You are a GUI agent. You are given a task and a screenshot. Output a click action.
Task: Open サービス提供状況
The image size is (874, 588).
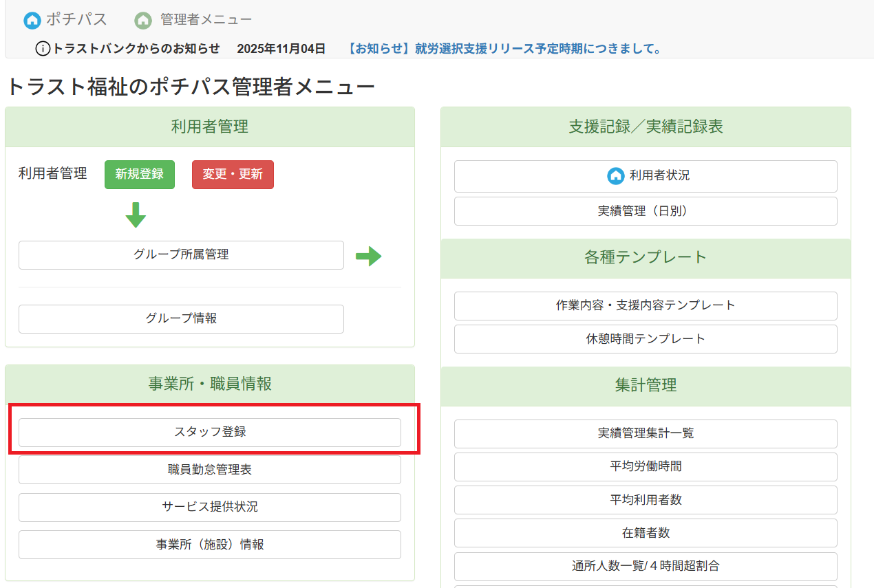tap(210, 508)
